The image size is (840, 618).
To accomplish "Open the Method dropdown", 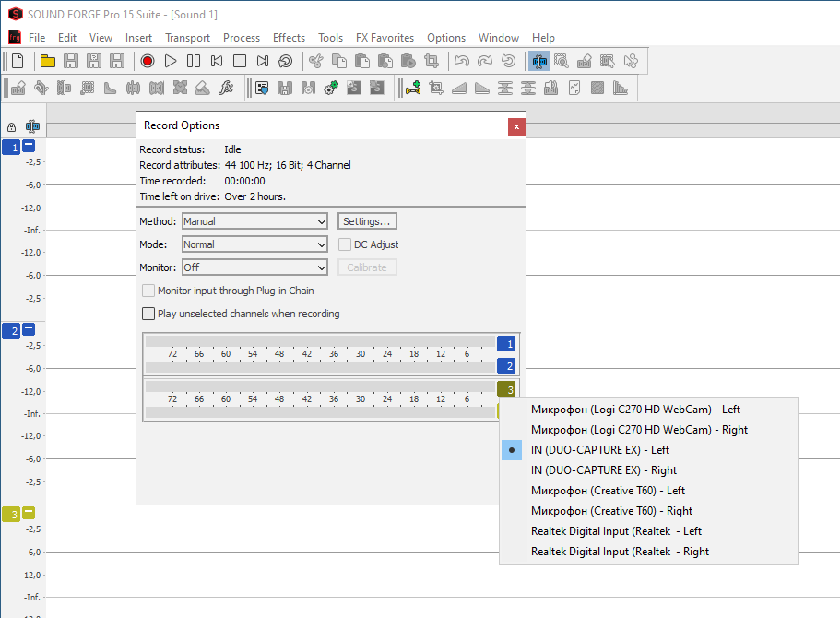I will tap(255, 221).
